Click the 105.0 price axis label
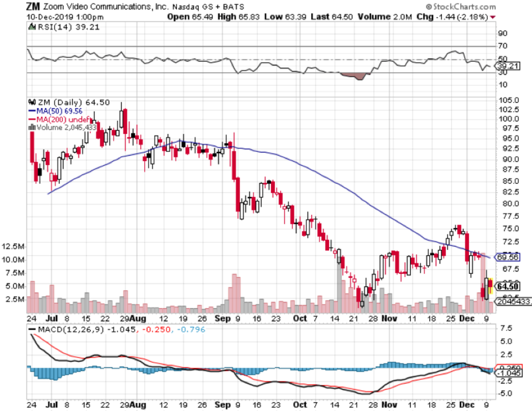The height and width of the screenshot is (411, 532). 509,101
